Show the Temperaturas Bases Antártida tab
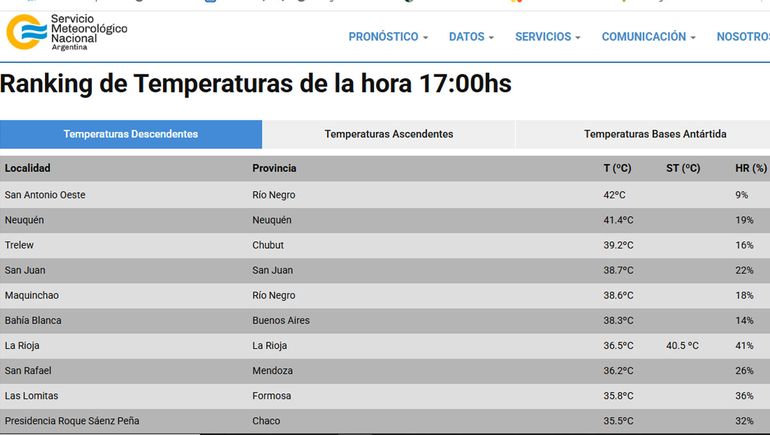 [655, 134]
